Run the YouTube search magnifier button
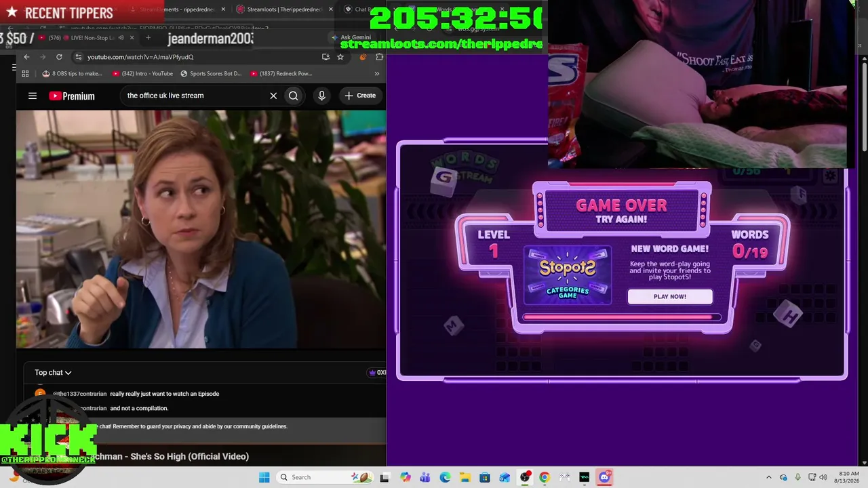 click(x=294, y=96)
